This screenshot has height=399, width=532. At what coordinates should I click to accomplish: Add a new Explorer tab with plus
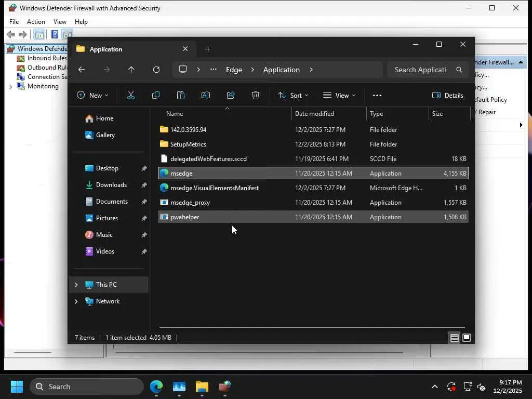point(208,49)
